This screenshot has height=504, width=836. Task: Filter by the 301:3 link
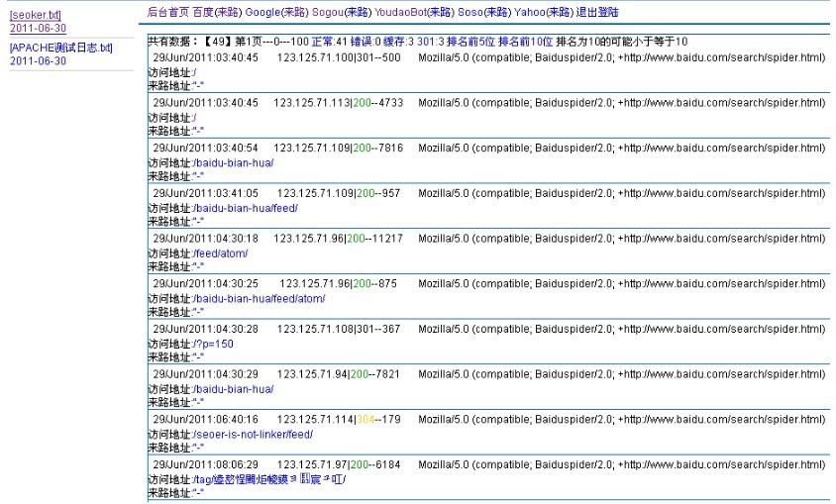point(430,42)
